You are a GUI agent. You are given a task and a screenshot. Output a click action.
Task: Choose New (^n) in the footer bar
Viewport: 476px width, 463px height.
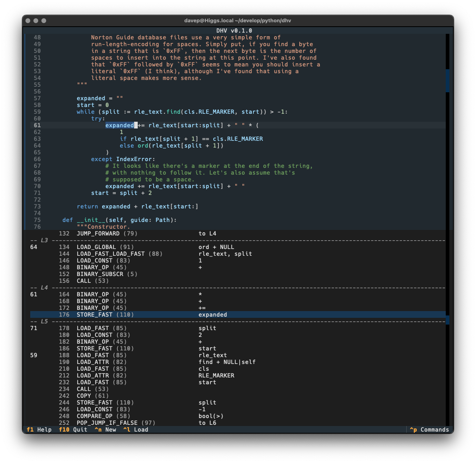(x=105, y=429)
